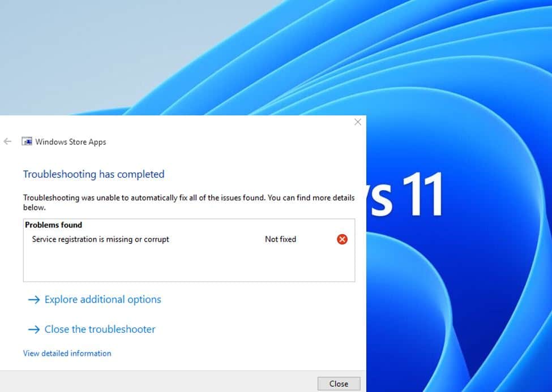The width and height of the screenshot is (552, 392).
Task: Close the troubleshooter window with the X
Action: (x=358, y=122)
